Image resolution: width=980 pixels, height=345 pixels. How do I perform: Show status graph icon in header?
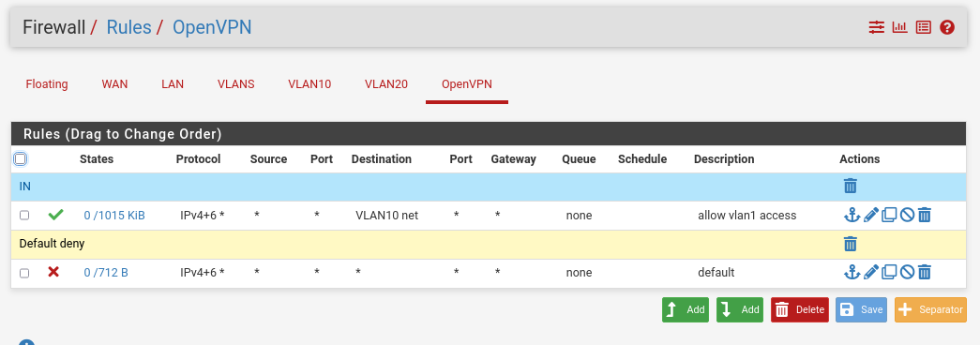click(899, 27)
